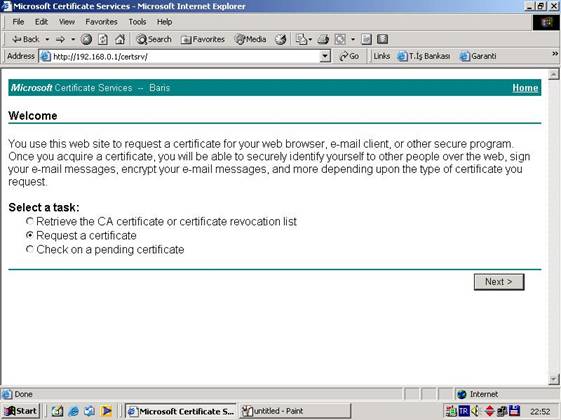
Task: Open the Media toolbar button
Action: pos(251,39)
